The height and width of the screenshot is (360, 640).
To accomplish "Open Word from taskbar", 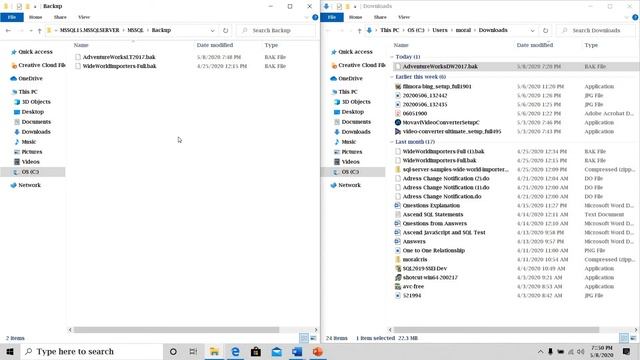I will coord(297,351).
